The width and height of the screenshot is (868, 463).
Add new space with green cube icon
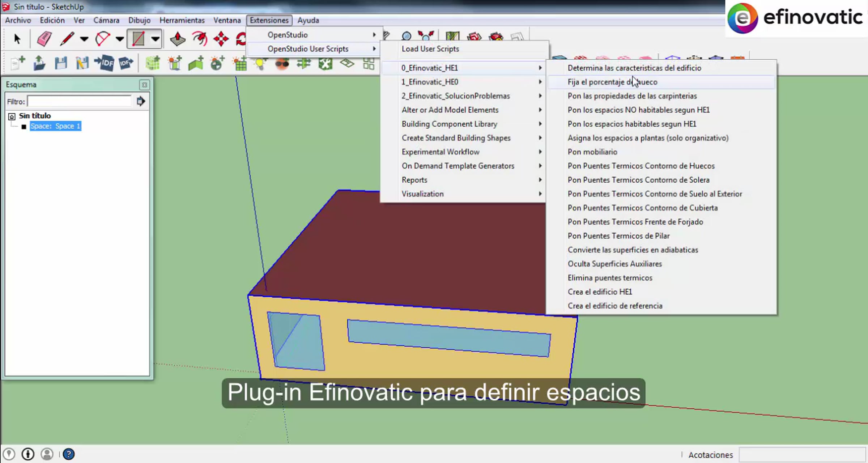click(x=153, y=63)
